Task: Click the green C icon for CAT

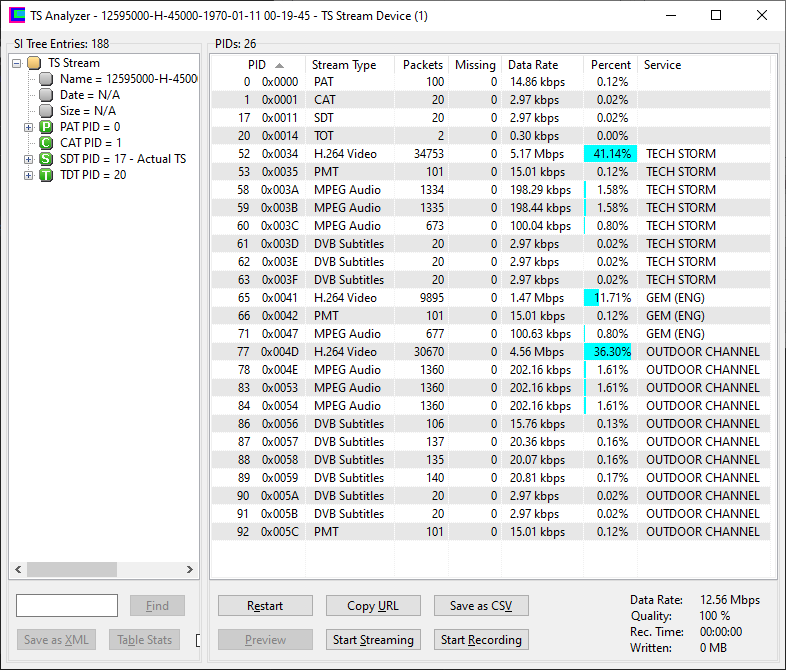Action: (x=46, y=143)
